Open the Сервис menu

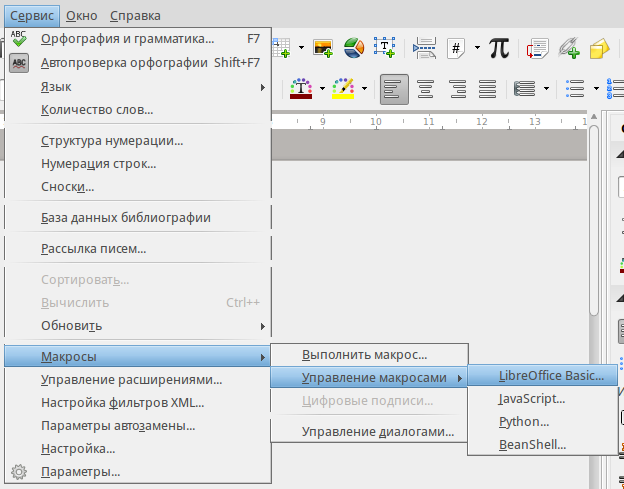(32, 16)
